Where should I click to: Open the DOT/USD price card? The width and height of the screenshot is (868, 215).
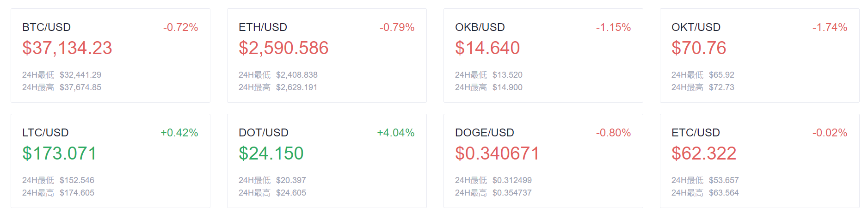[x=327, y=161]
